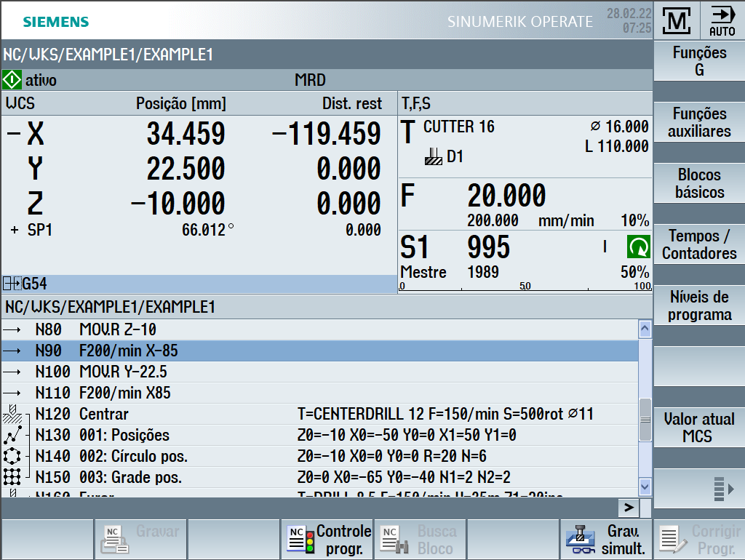Click the spindle override 50% value

point(634,272)
